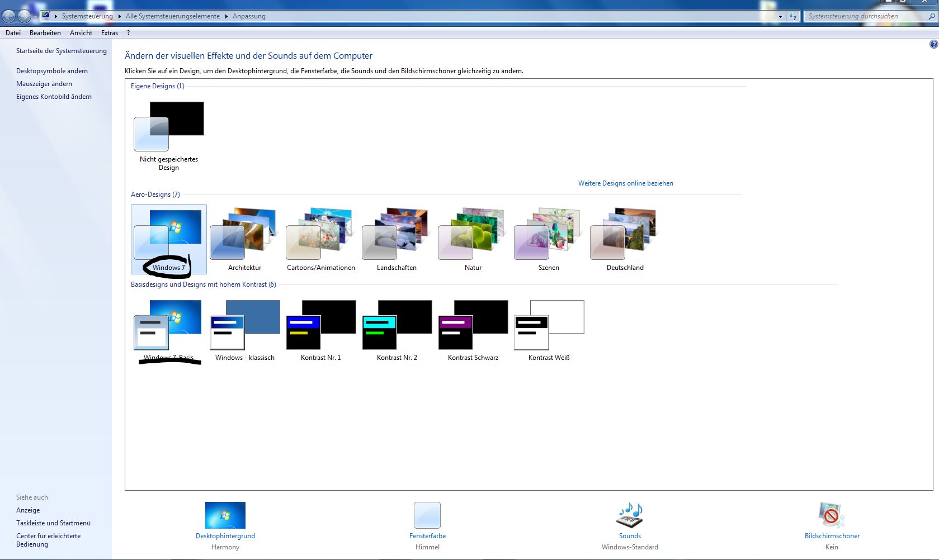The width and height of the screenshot is (939, 560).
Task: Click the Sounds text link
Action: pos(630,536)
